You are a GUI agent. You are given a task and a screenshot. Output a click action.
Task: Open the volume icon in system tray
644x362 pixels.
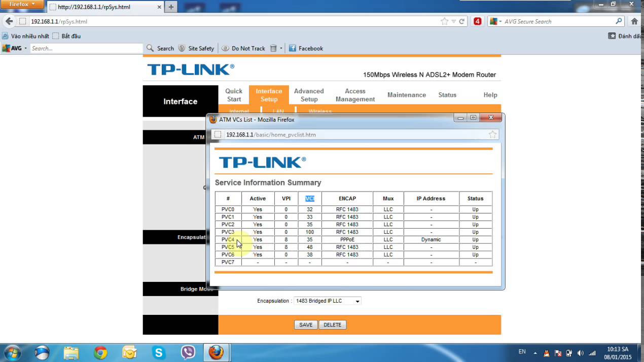(580, 353)
